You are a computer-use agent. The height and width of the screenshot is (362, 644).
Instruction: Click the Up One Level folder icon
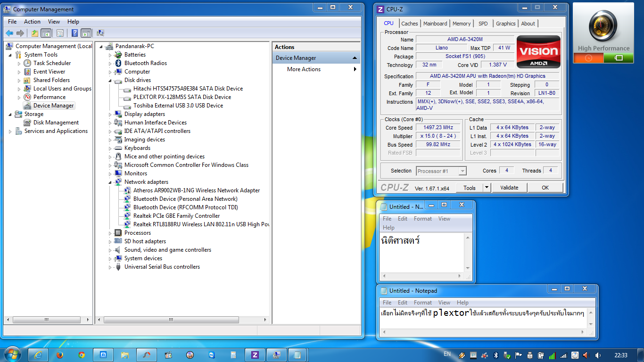pyautogui.click(x=35, y=33)
